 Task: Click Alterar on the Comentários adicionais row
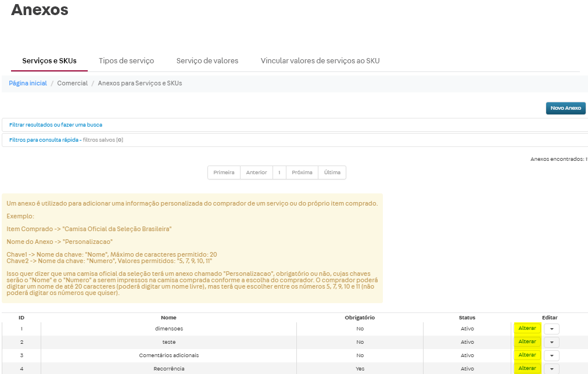(526, 355)
